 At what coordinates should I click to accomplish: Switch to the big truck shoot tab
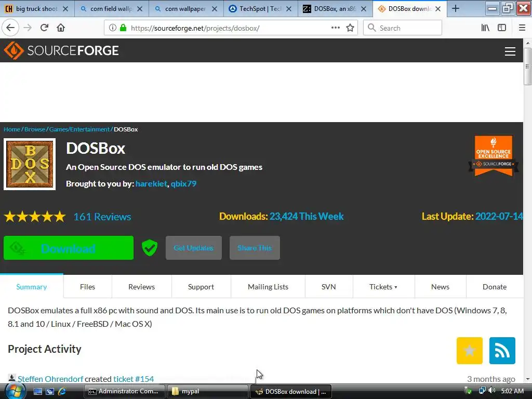tap(37, 9)
